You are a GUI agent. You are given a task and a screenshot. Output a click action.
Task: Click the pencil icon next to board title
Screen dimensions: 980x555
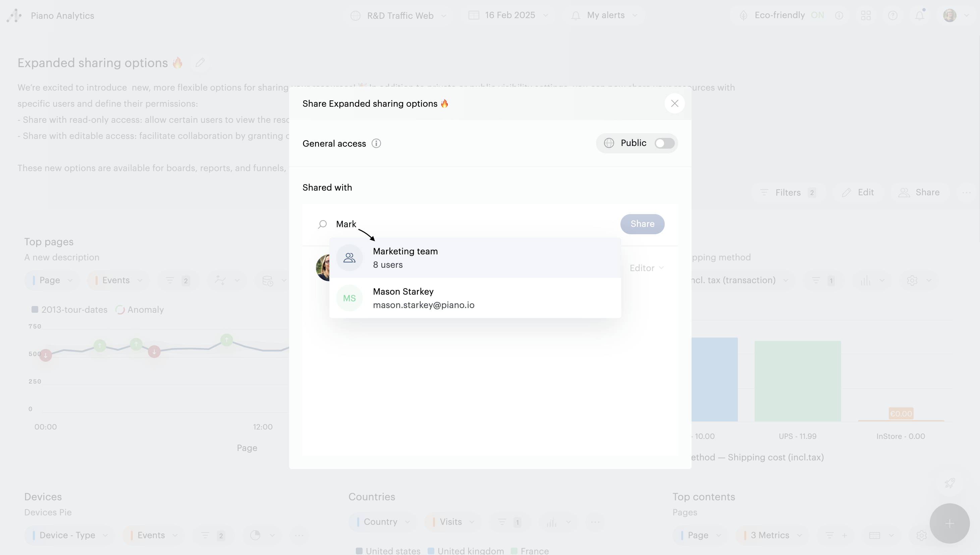pyautogui.click(x=200, y=62)
